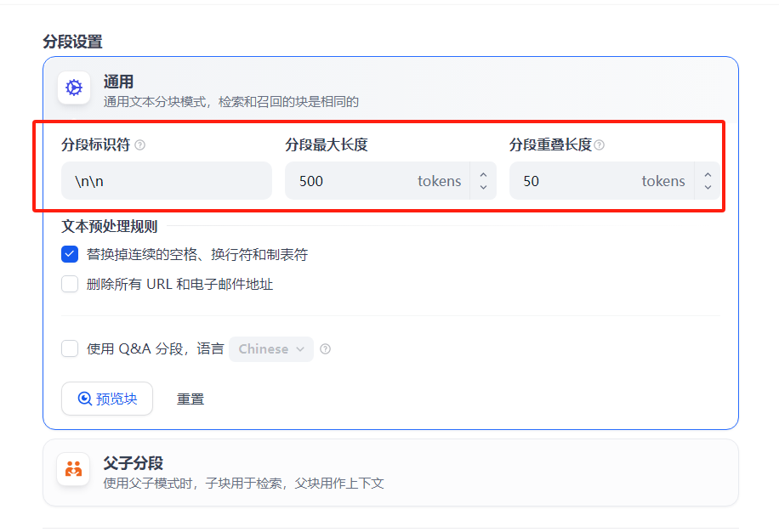This screenshot has height=532, width=779.
Task: Click the 预览块 button
Action: (107, 399)
